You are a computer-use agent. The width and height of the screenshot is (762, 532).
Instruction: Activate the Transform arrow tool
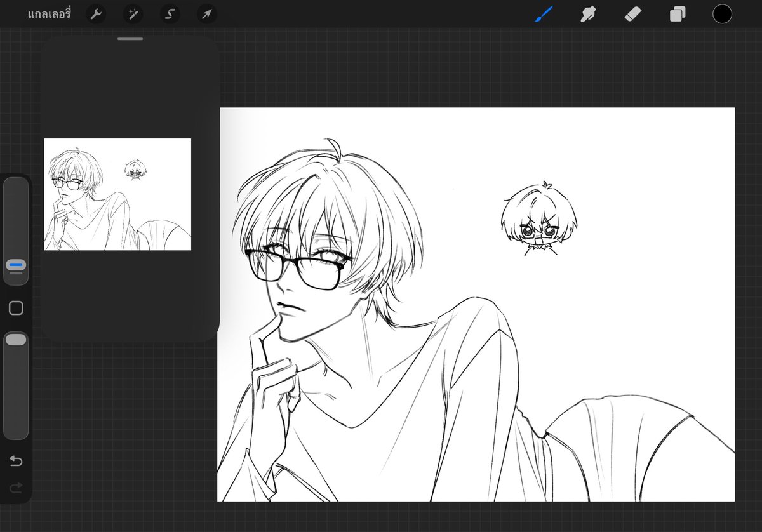tap(206, 14)
